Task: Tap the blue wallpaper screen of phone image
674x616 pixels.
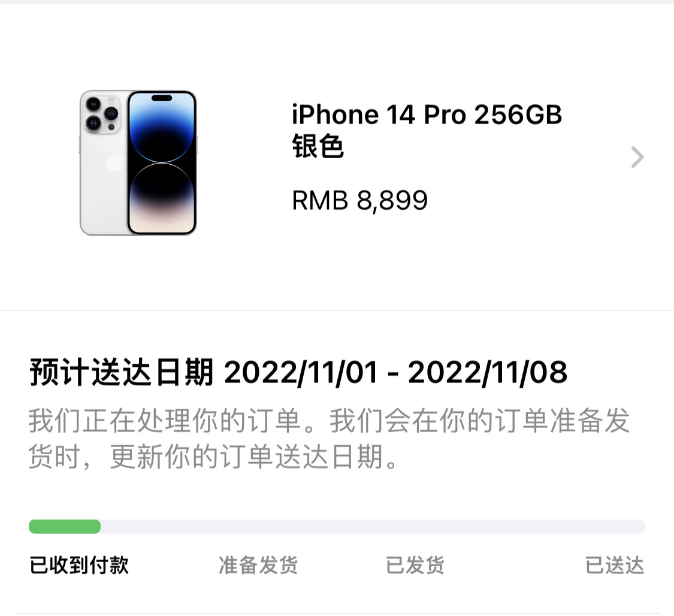Action: tap(162, 162)
